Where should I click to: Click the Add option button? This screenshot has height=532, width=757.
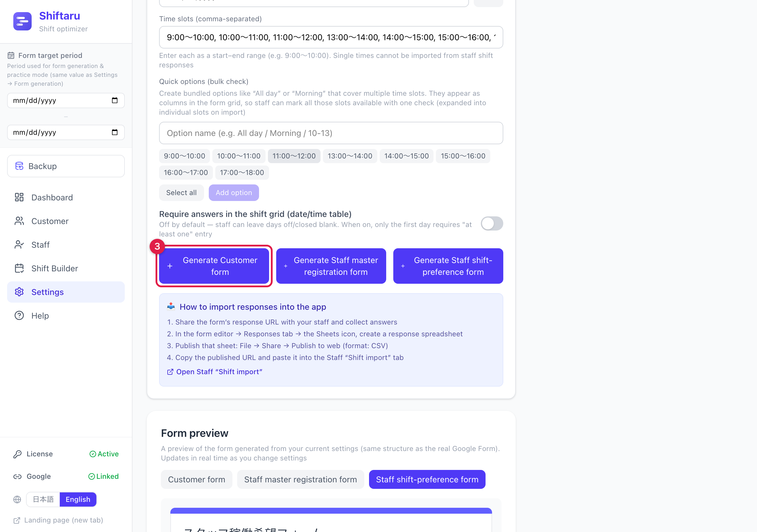[234, 193]
